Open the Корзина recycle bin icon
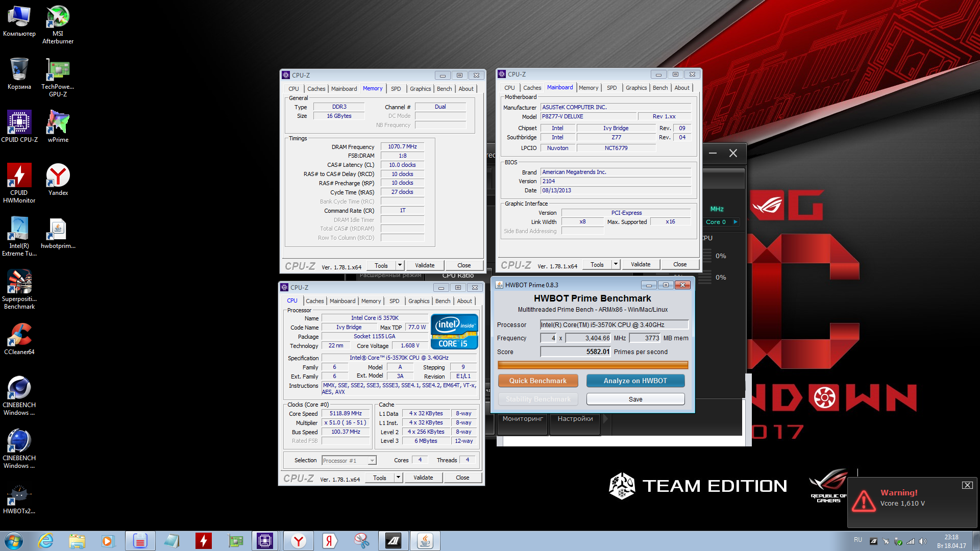Screen dimensions: 980x551 19,73
